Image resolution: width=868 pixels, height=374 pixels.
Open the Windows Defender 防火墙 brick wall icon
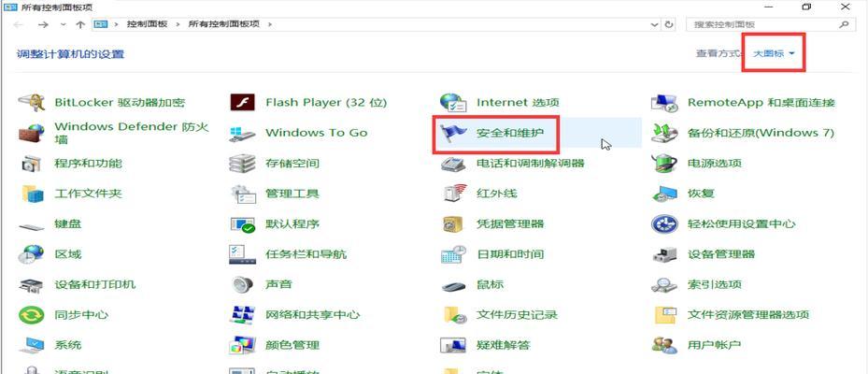coord(32,133)
